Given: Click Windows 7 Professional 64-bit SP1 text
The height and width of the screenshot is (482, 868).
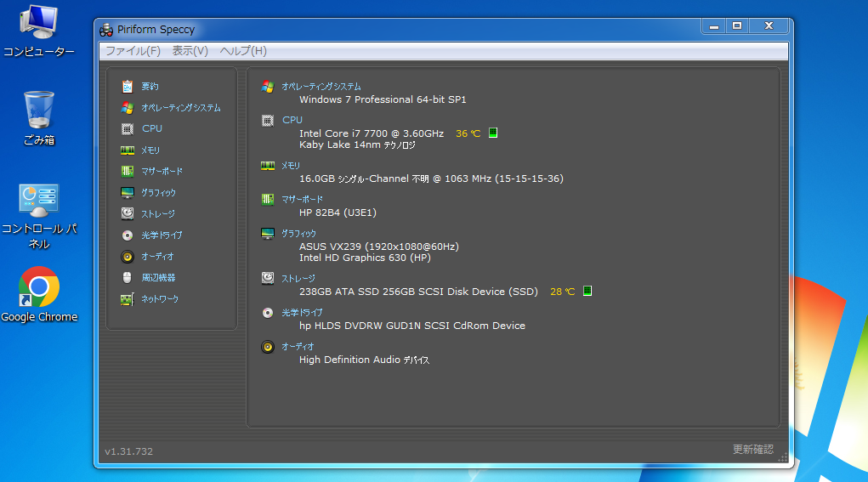Looking at the screenshot, I should point(383,99).
